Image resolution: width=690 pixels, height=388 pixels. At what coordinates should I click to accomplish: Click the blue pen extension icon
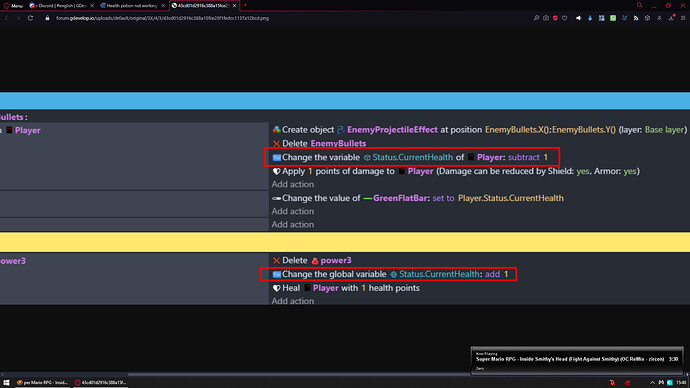tap(624, 18)
